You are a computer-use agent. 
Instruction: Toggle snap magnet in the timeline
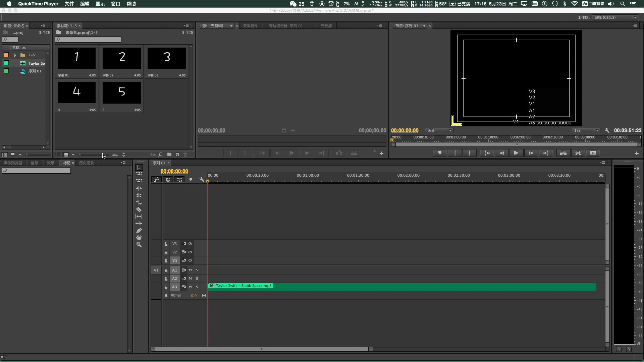[x=168, y=180]
